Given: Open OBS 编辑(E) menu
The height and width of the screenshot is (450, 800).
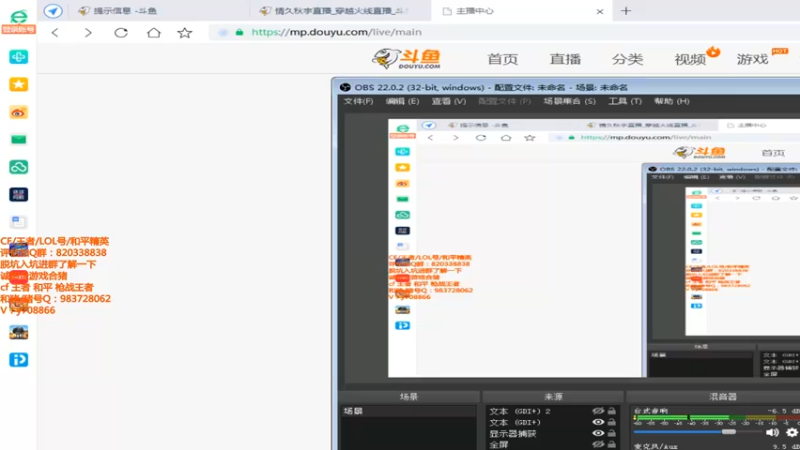Looking at the screenshot, I should (x=402, y=101).
